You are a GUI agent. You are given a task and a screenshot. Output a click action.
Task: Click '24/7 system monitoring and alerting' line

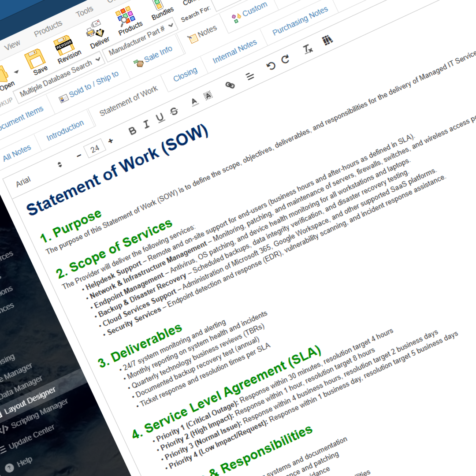pyautogui.click(x=175, y=345)
